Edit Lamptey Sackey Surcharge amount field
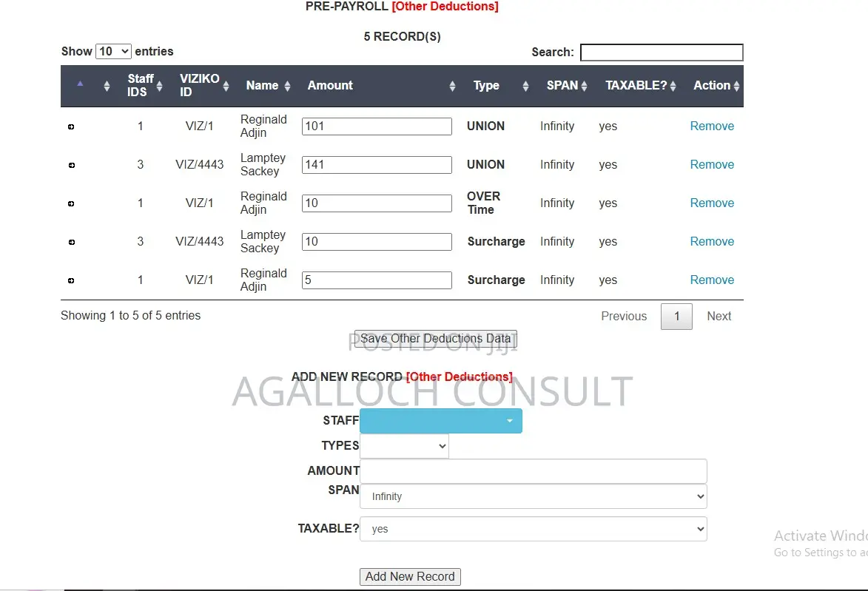This screenshot has width=868, height=591. (377, 242)
